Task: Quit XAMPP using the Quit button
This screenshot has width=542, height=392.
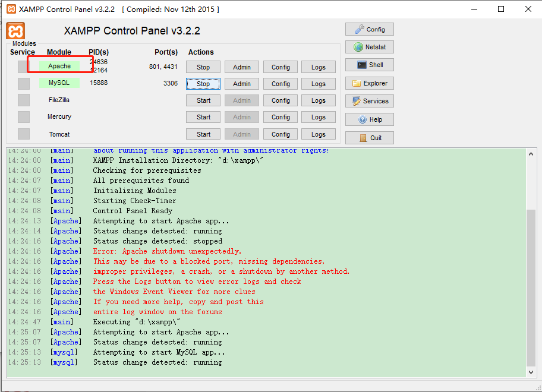Action: click(370, 138)
